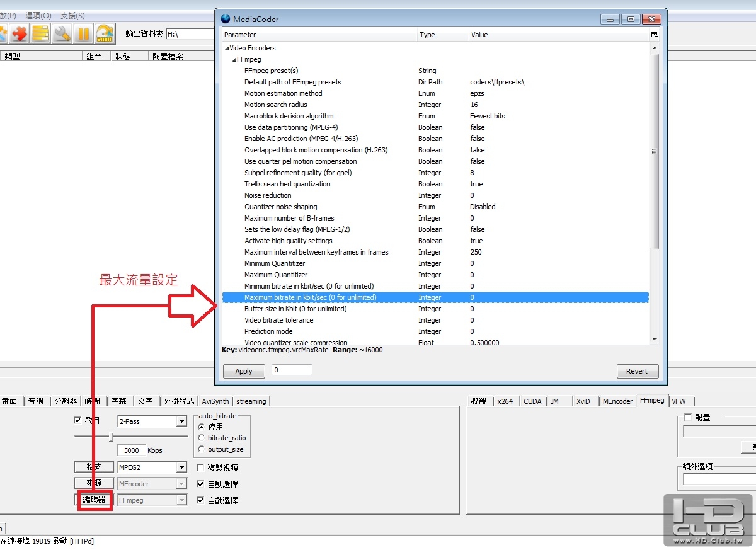Open the 2-Pass rate mode dropdown
756x550 pixels.
[x=182, y=421]
